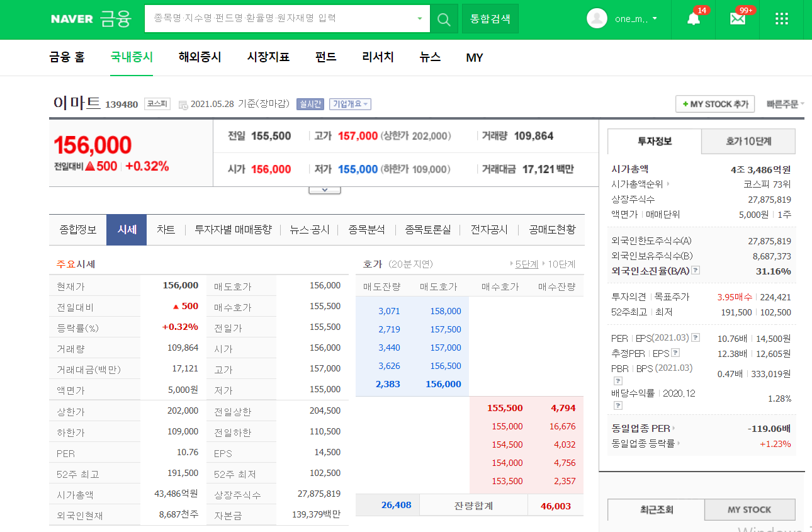Open the 국내증시 menu
Image resolution: width=812 pixels, height=532 pixels.
pos(132,57)
